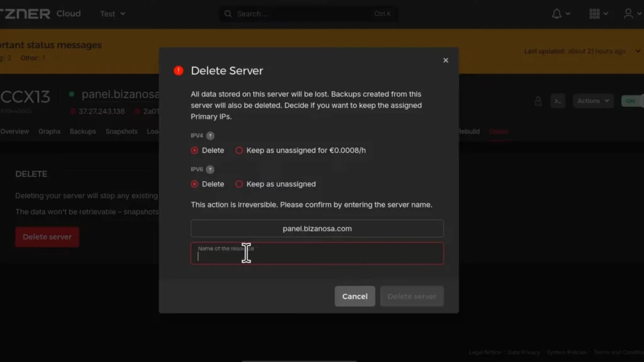The width and height of the screenshot is (644, 362).
Task: Click the search icon in the top bar
Action: pos(228,13)
